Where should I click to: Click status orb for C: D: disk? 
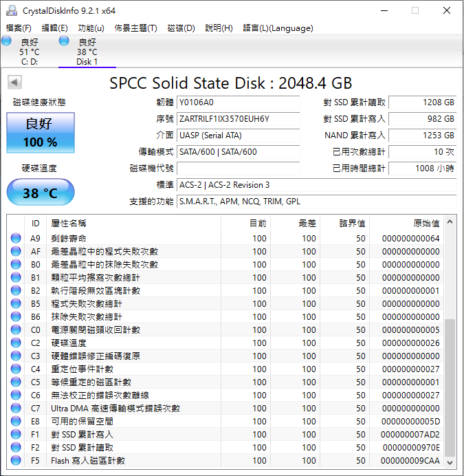(7, 41)
